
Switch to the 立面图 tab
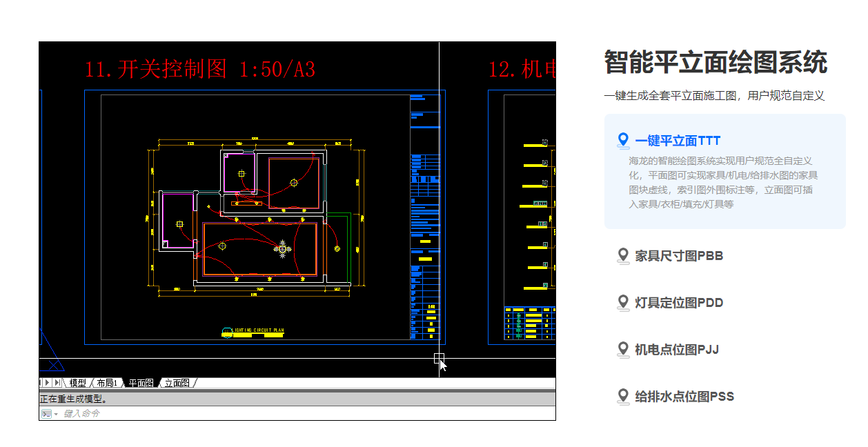coord(177,382)
